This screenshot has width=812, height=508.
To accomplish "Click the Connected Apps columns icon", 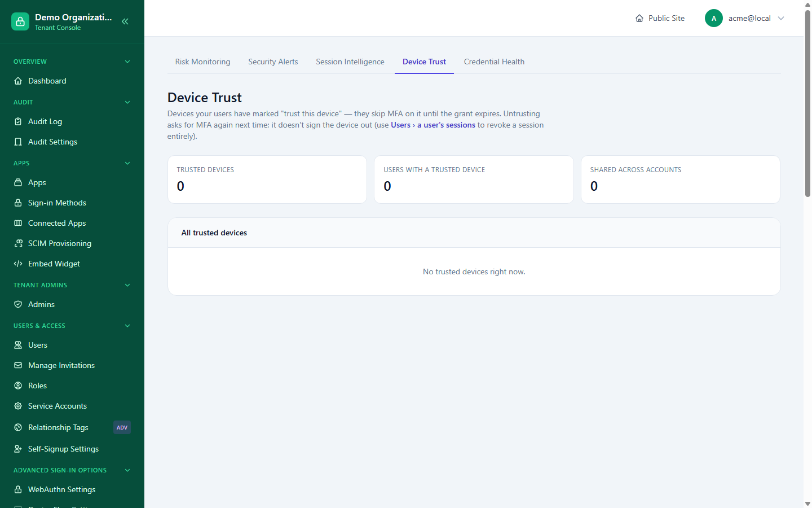I will (18, 223).
